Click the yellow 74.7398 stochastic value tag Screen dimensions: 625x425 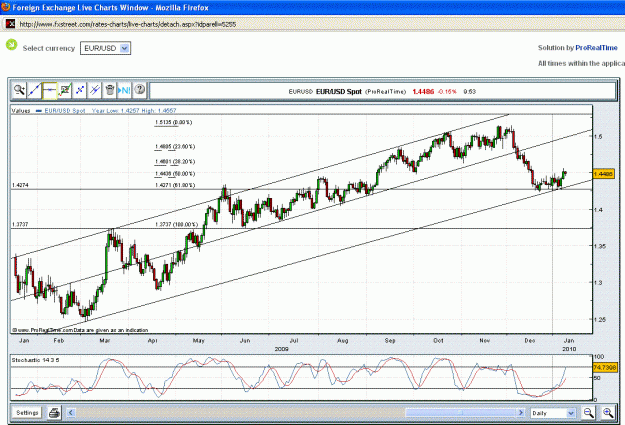tap(605, 367)
